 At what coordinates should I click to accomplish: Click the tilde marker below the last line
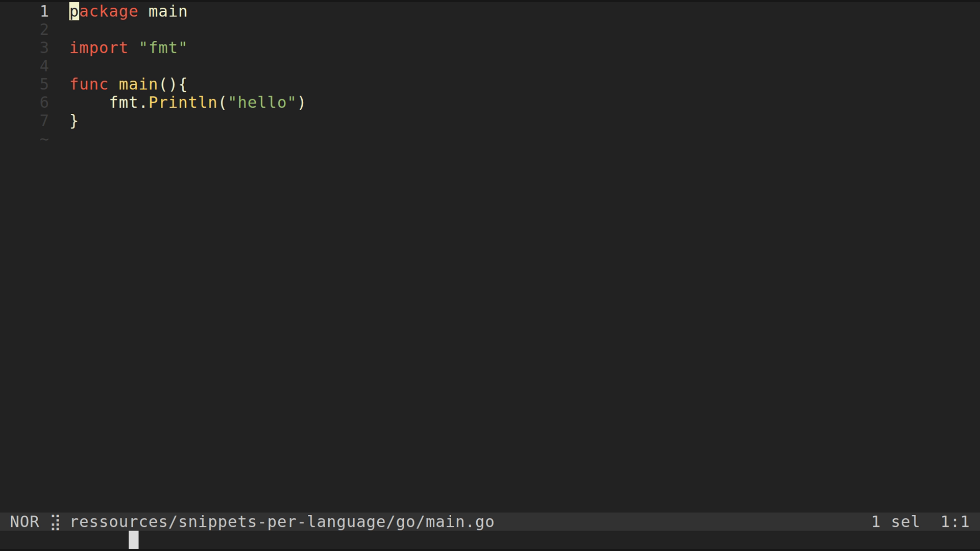point(44,139)
